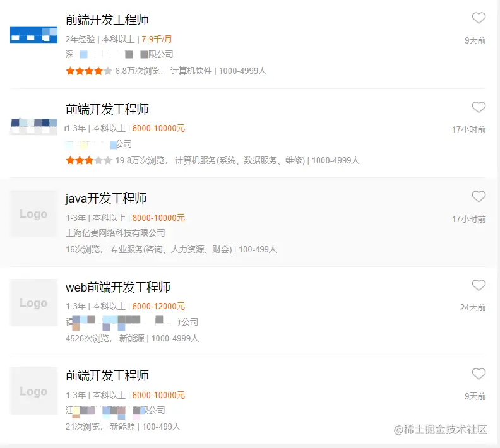500x448 pixels.
Task: Open the web前端开发工程师 job title
Action: point(118,288)
